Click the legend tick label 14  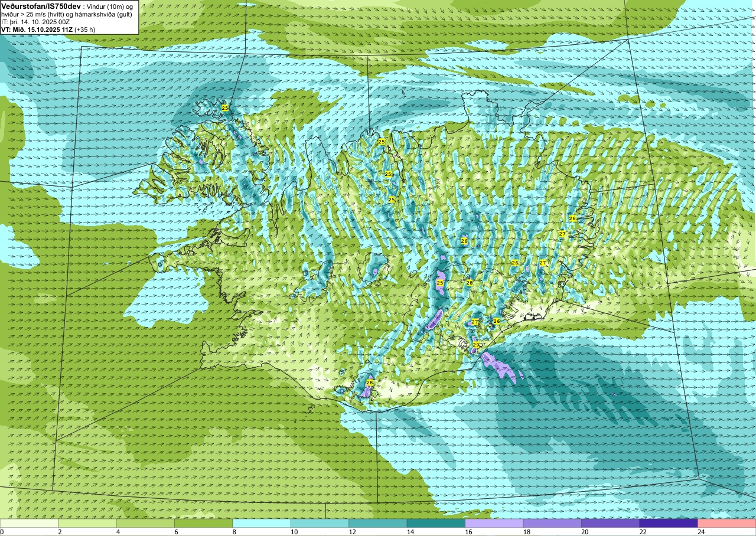tap(410, 532)
